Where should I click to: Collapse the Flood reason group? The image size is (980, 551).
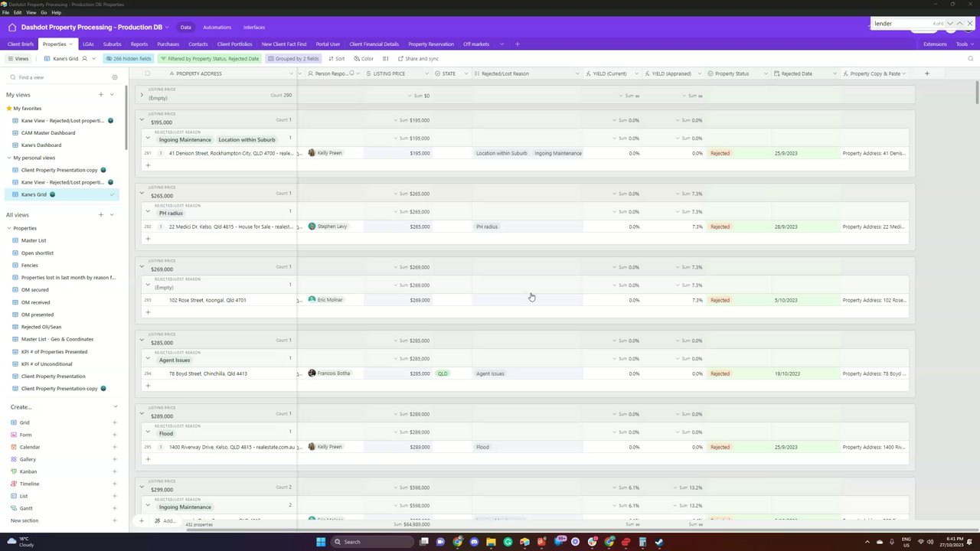click(149, 432)
